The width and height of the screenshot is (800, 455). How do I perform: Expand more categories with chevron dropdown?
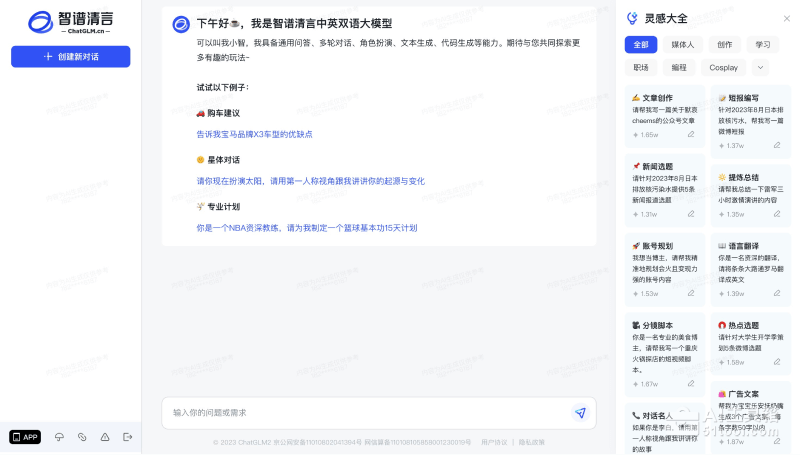tap(760, 67)
